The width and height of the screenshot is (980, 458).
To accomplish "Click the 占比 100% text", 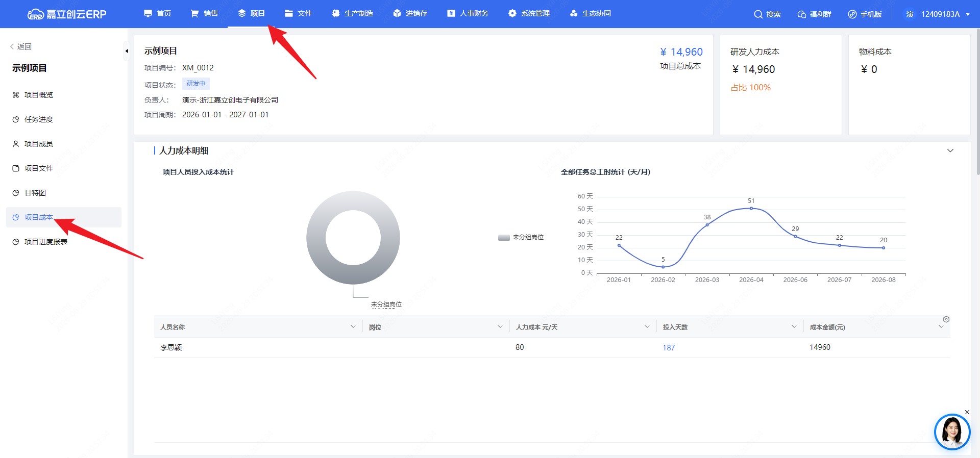I will click(750, 88).
